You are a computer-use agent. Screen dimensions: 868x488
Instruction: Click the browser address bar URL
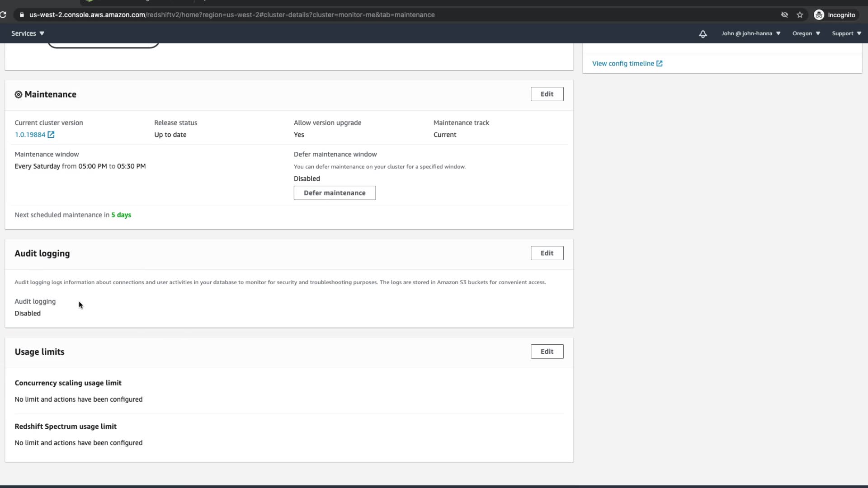tap(231, 15)
